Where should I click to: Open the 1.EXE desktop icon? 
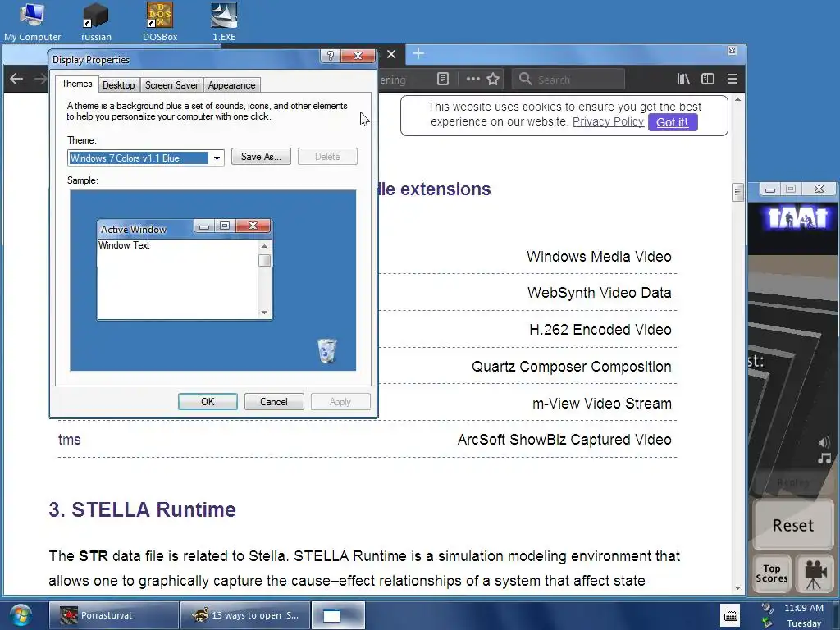coord(224,21)
